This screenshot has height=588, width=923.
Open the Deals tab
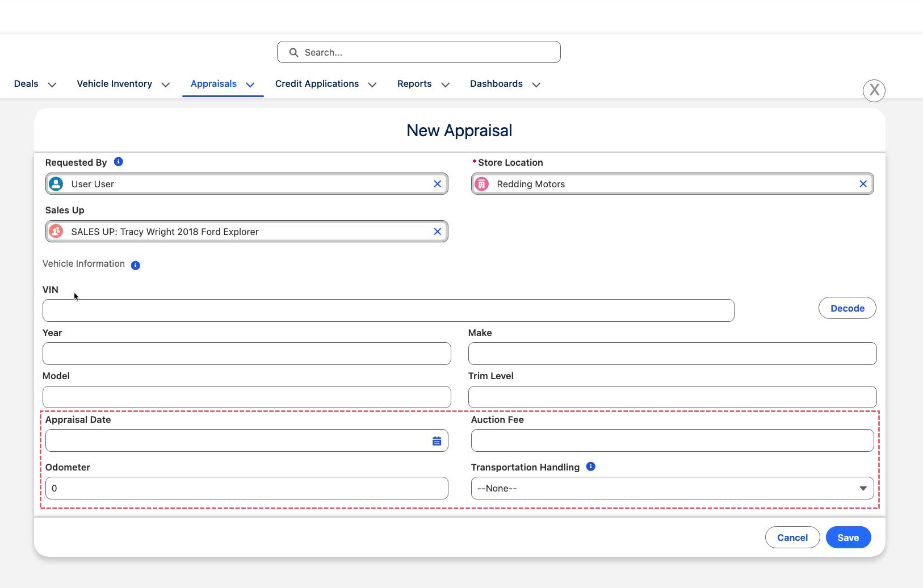point(26,83)
